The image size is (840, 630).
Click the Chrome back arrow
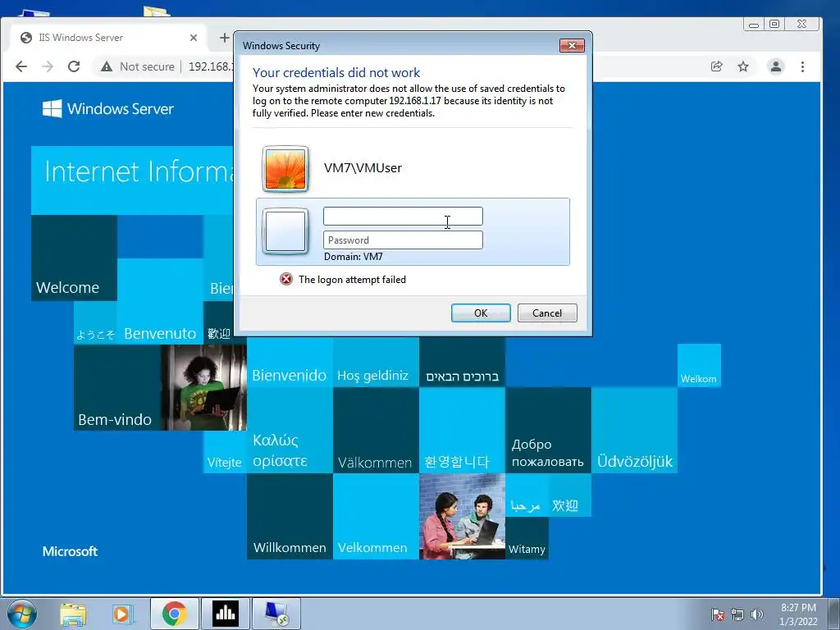[21, 66]
